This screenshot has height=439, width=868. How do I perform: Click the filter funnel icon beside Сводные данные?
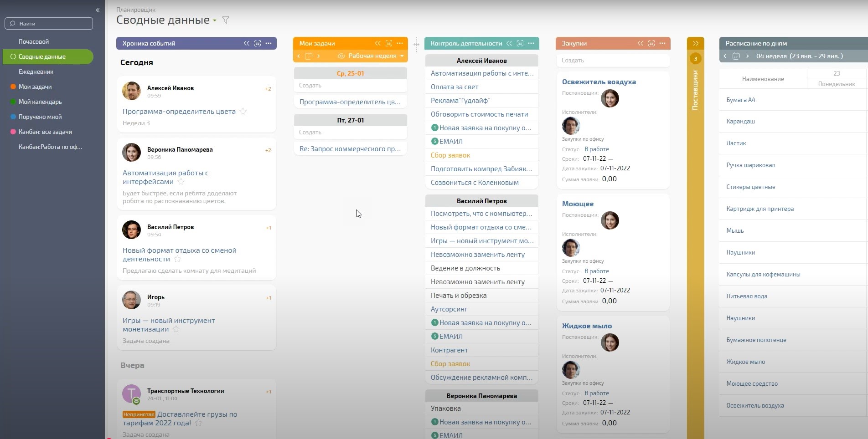click(x=226, y=20)
